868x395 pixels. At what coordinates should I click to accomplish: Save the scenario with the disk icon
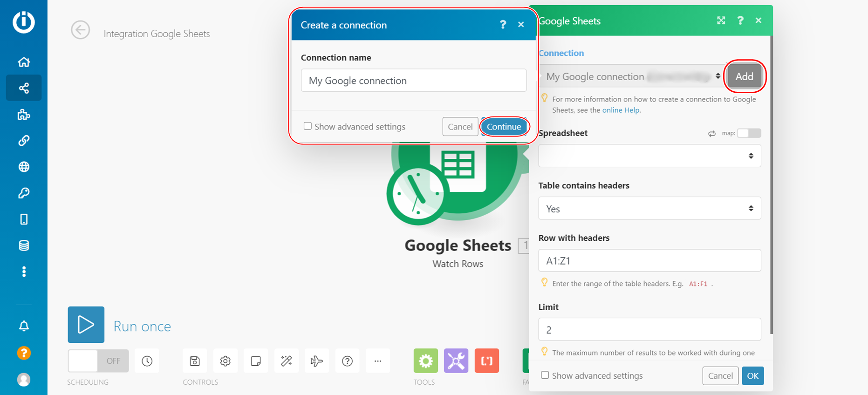[195, 361]
